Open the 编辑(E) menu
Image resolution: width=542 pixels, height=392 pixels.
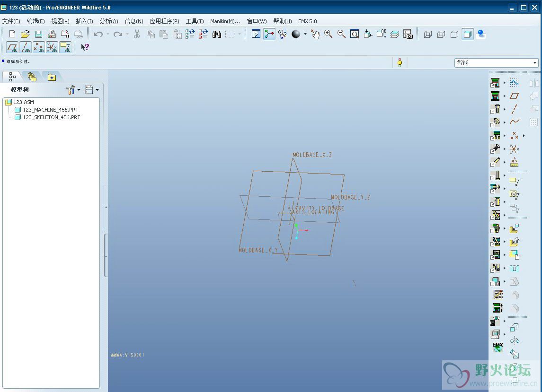pyautogui.click(x=36, y=21)
